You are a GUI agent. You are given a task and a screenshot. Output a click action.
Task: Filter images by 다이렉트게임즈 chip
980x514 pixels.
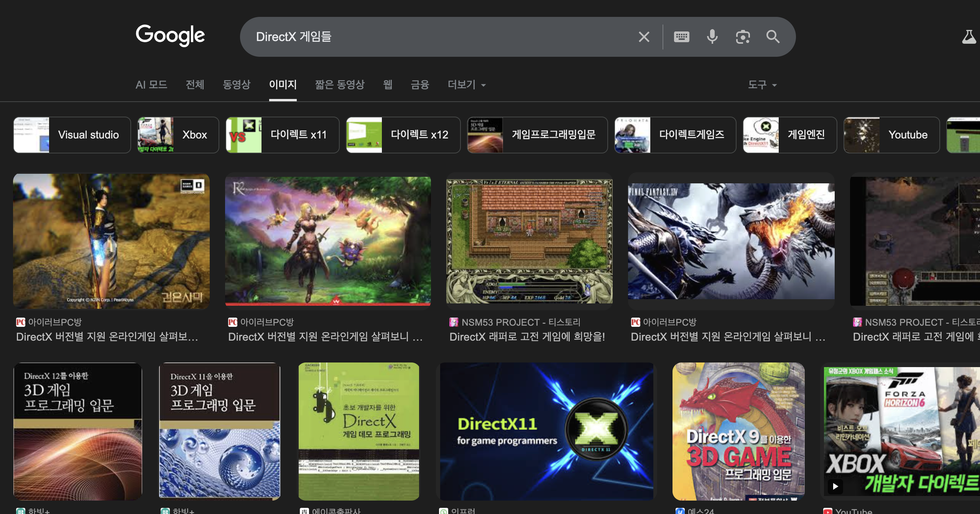[x=675, y=135]
